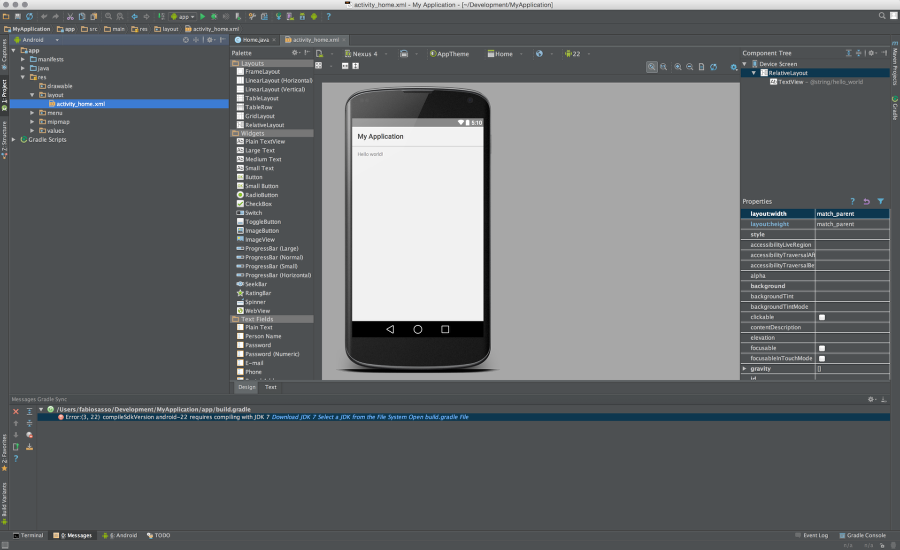Click the Search Everywhere magnifier at top right
Viewport: 900px width, 550px height.
(x=882, y=16)
